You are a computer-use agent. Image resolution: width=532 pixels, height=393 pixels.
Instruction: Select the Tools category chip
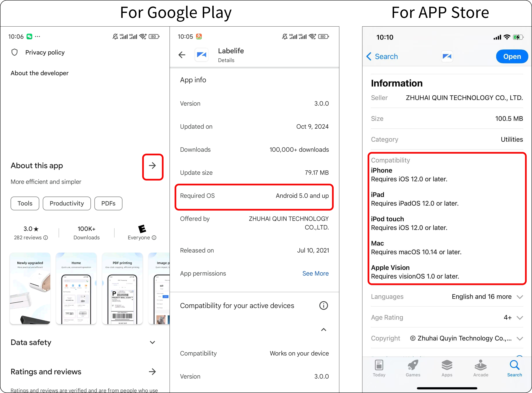(25, 203)
